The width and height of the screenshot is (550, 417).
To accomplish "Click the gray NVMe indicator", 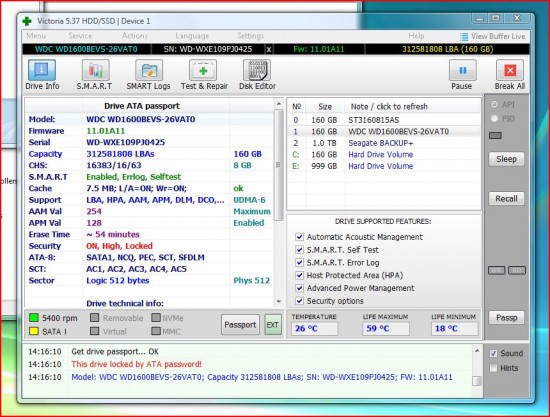I will [x=156, y=318].
